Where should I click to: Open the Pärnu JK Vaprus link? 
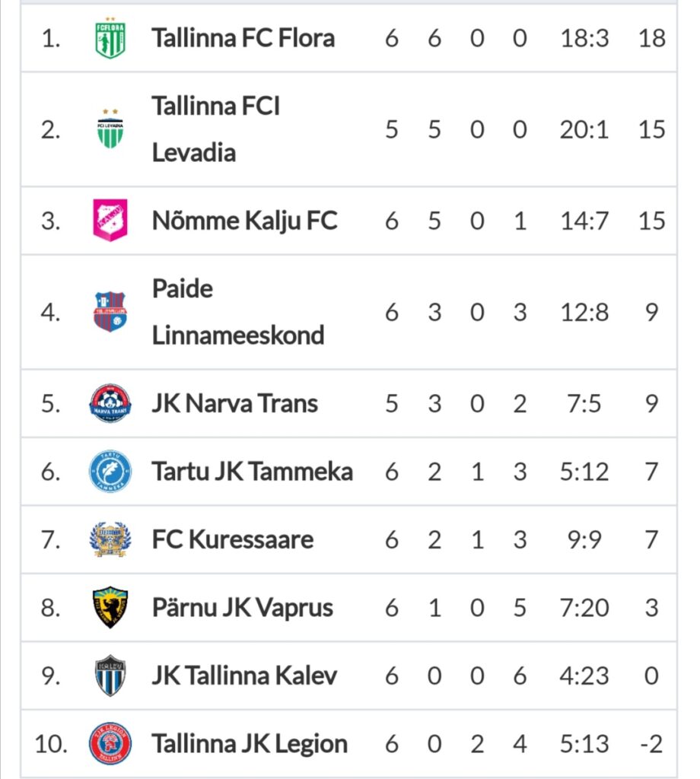(x=243, y=607)
